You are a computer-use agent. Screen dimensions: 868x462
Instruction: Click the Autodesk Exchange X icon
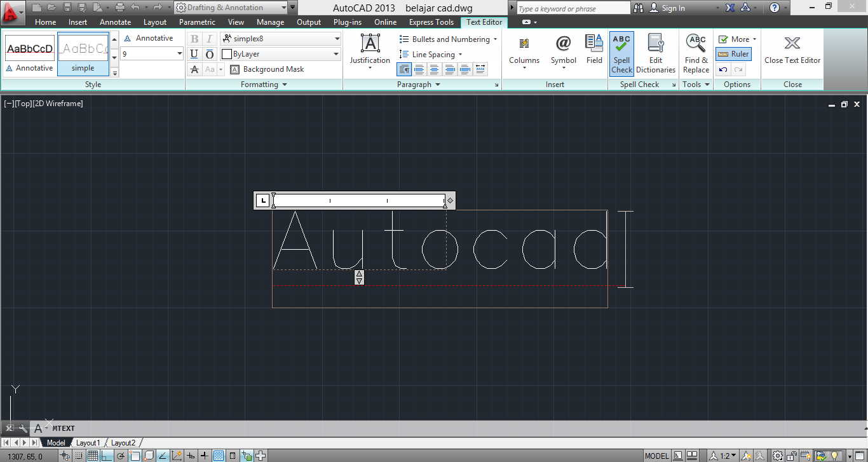point(731,8)
